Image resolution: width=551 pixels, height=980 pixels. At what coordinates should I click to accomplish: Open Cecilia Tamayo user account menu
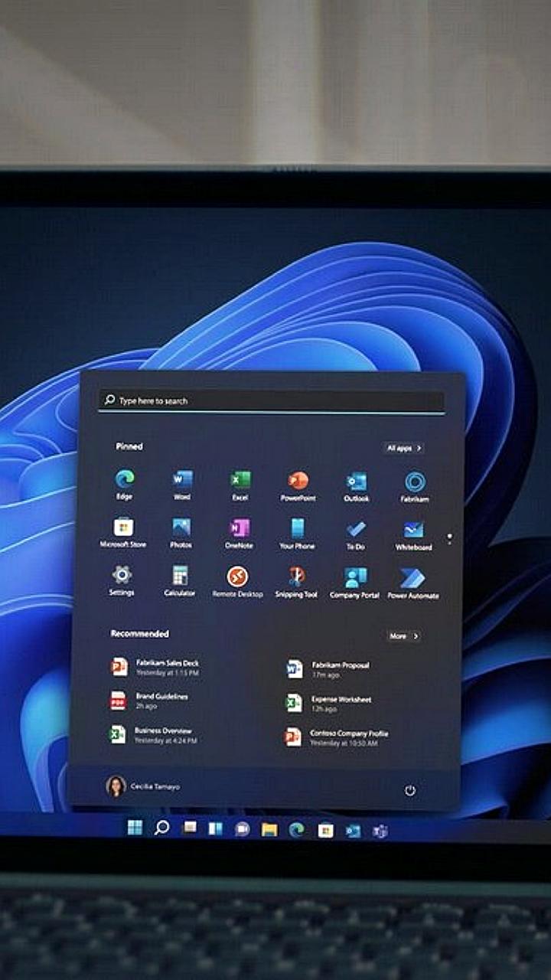tap(143, 786)
